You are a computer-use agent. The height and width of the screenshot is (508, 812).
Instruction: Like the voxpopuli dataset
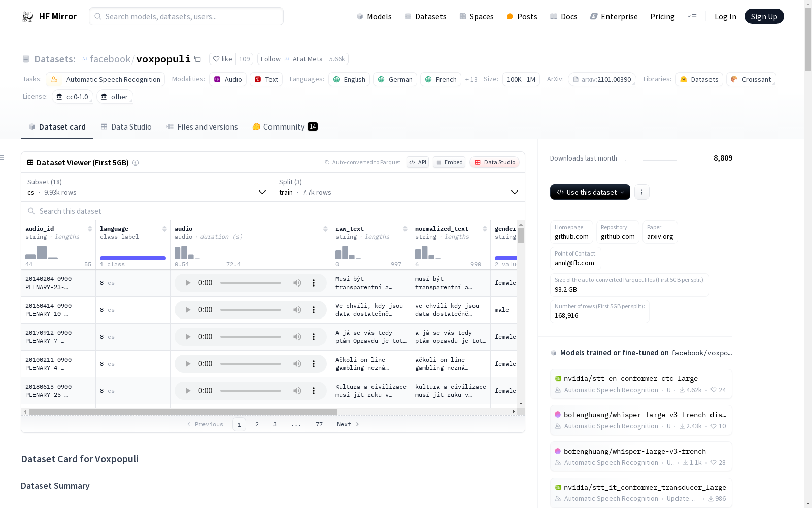(222, 59)
